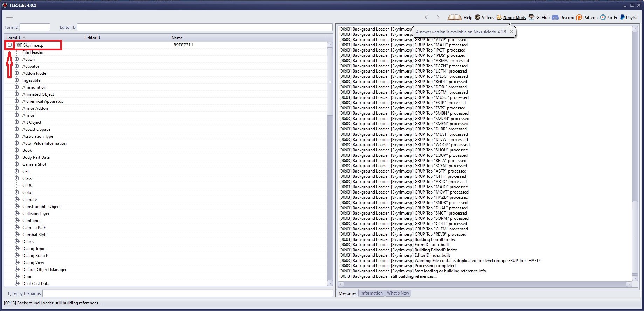Expand the Constructible Object group
Image resolution: width=644 pixels, height=311 pixels.
point(17,206)
